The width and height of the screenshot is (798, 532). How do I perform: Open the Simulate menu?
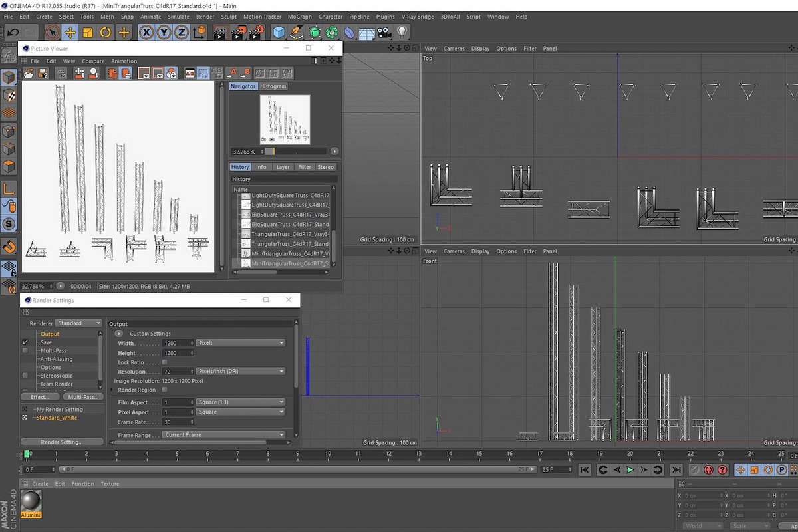[x=178, y=17]
